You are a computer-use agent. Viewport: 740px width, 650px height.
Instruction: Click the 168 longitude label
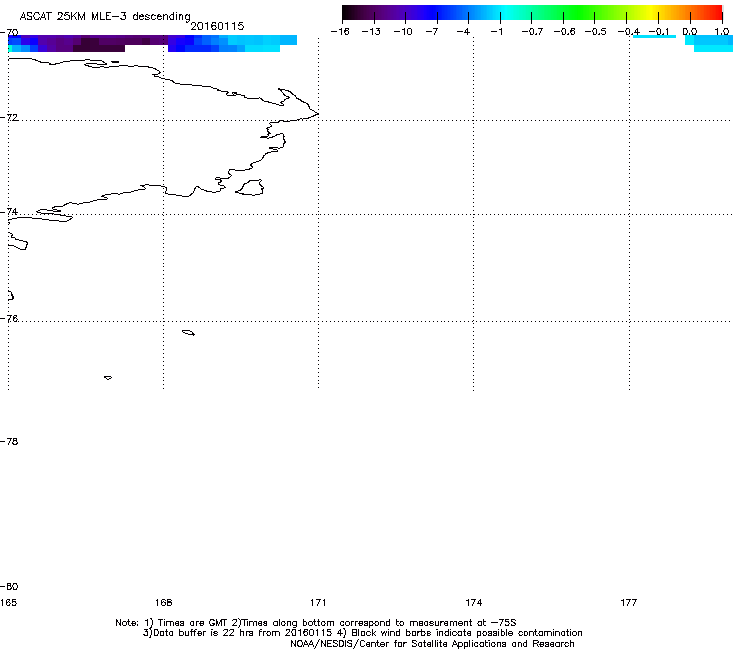(163, 603)
